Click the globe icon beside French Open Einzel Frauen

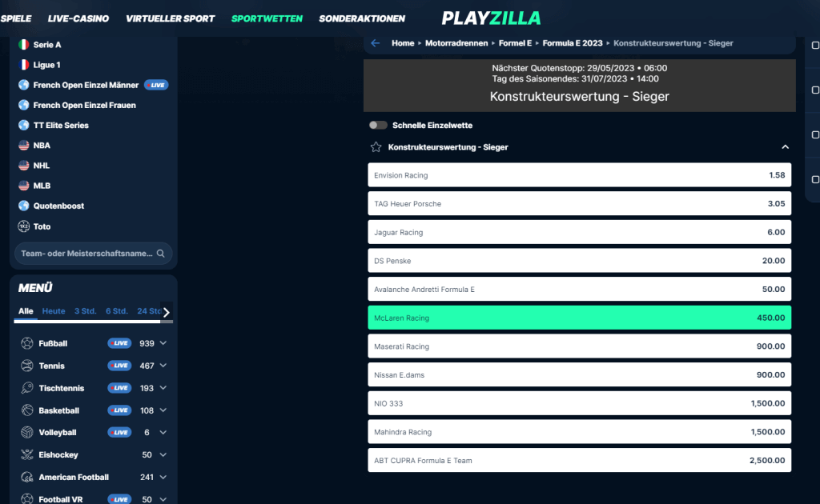click(x=23, y=105)
